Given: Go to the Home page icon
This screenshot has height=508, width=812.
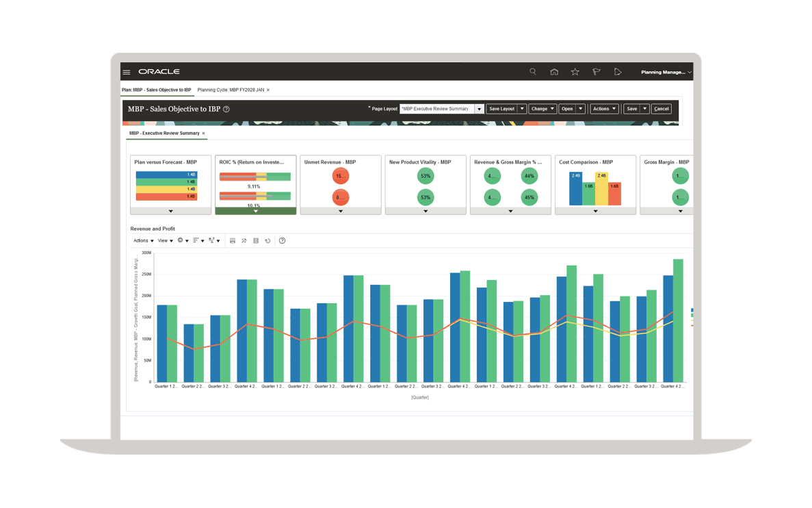Looking at the screenshot, I should click(x=554, y=72).
